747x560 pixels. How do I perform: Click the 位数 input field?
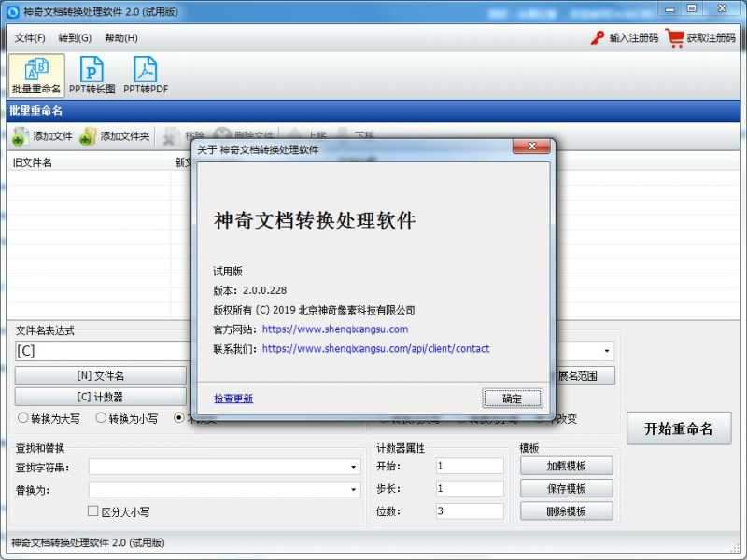point(470,511)
